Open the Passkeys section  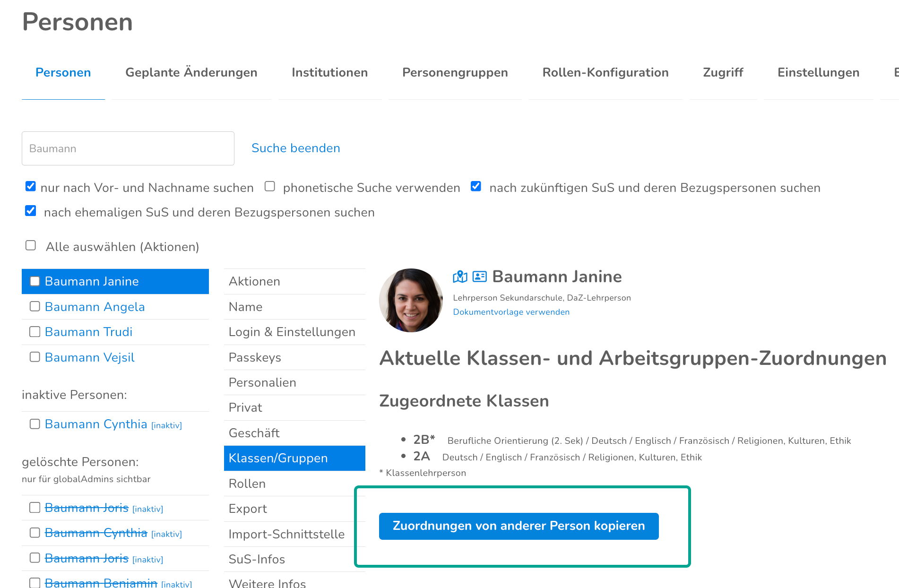point(294,357)
